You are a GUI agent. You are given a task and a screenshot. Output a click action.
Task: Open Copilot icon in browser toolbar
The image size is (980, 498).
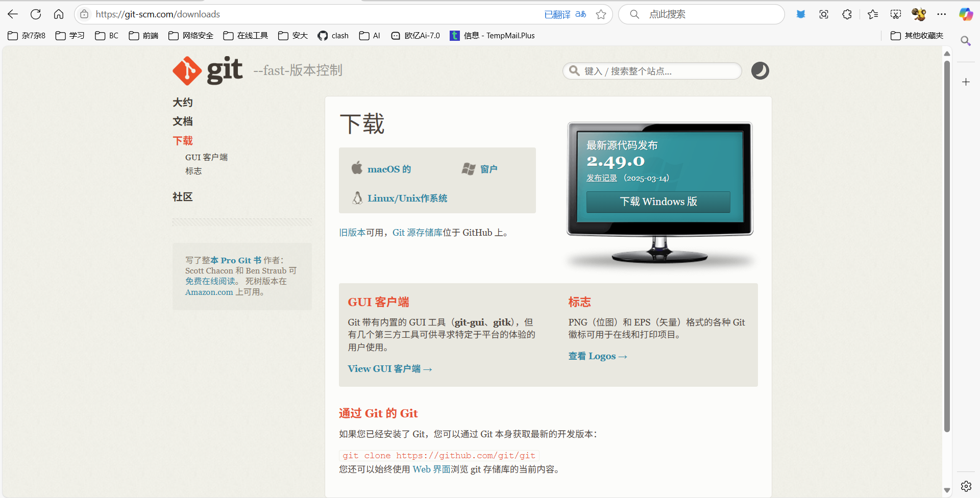(966, 14)
